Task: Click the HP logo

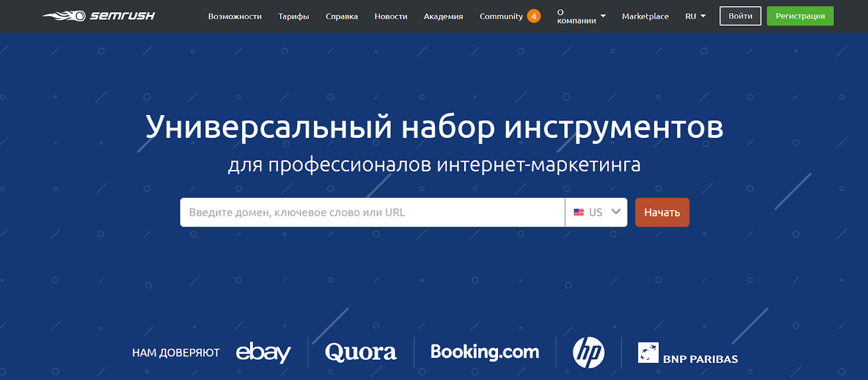Action: [x=588, y=353]
